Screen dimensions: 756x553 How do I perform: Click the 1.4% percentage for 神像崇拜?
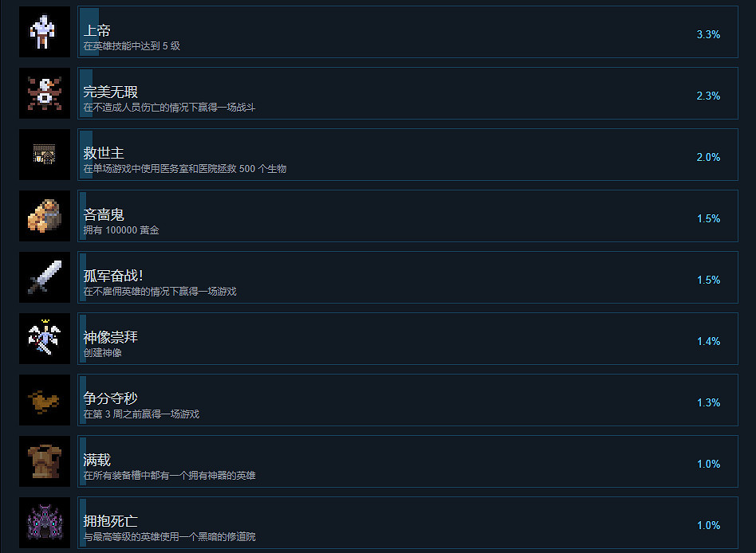coord(708,341)
